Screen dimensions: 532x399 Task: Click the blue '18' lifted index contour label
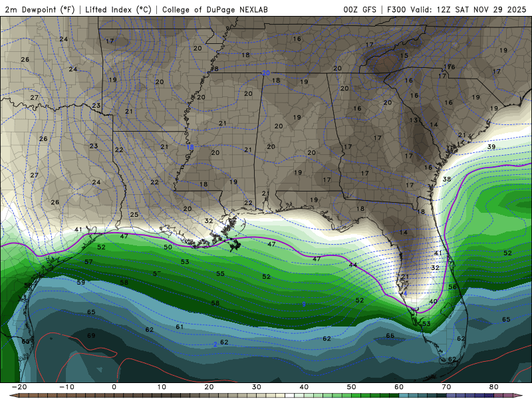click(x=190, y=147)
